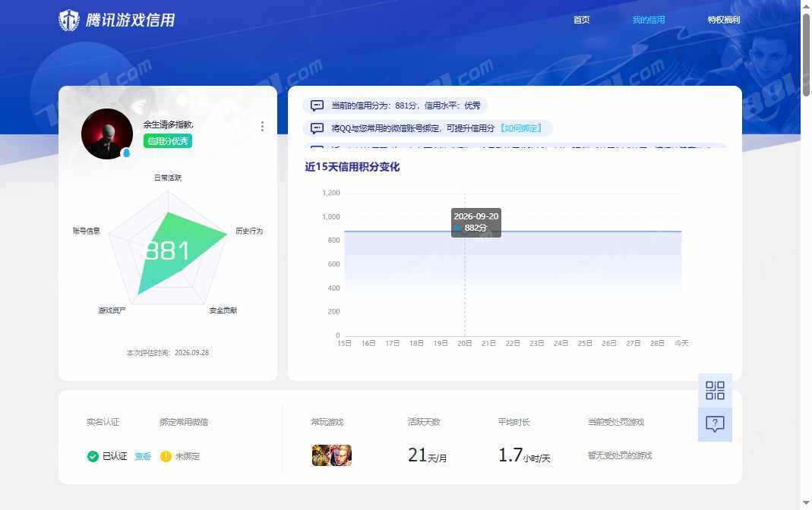Click the 如何绑定 link
Viewport: 812px width, 510px height.
pyautogui.click(x=521, y=127)
